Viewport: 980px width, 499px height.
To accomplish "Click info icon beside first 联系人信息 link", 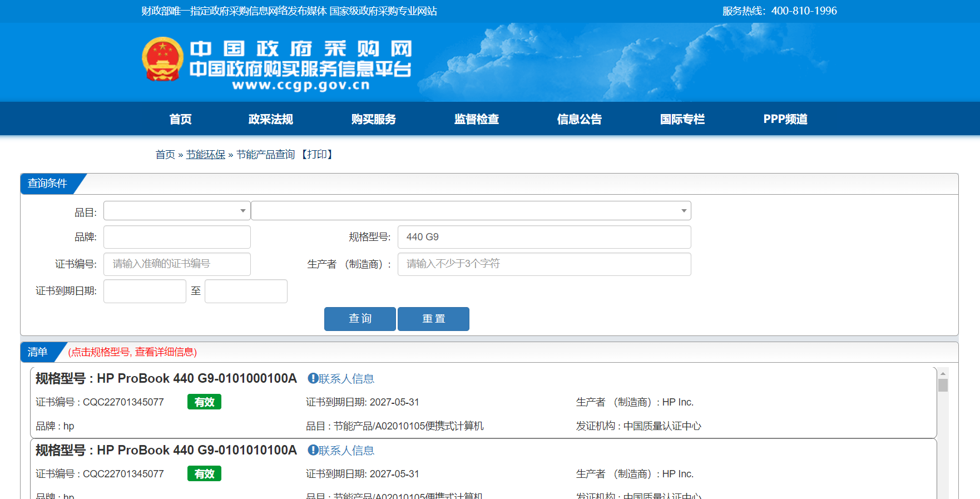I will pos(313,378).
